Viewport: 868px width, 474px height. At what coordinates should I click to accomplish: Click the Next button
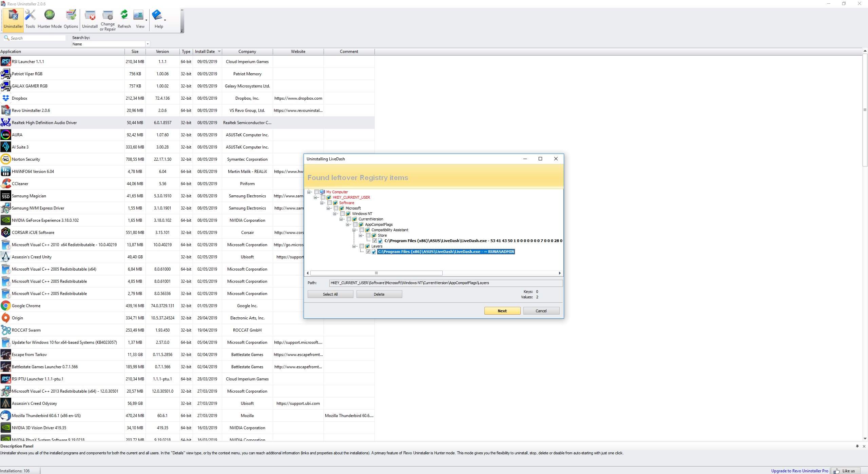pos(502,311)
